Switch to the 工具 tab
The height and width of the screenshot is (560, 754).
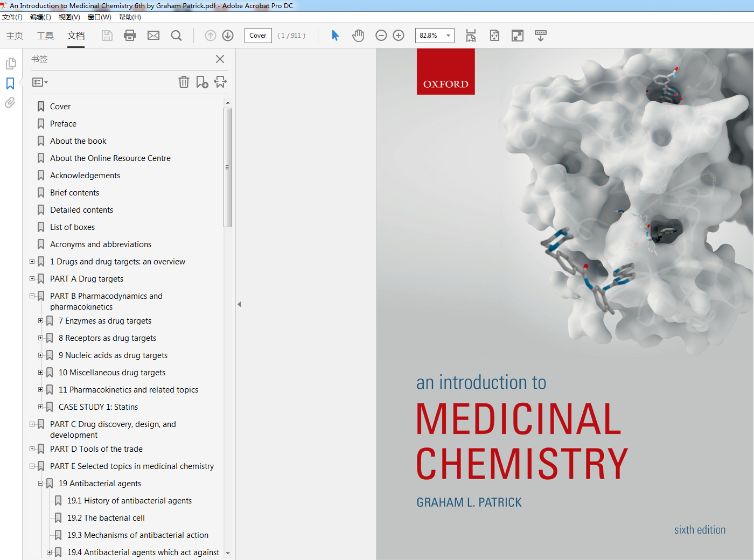pos(45,36)
